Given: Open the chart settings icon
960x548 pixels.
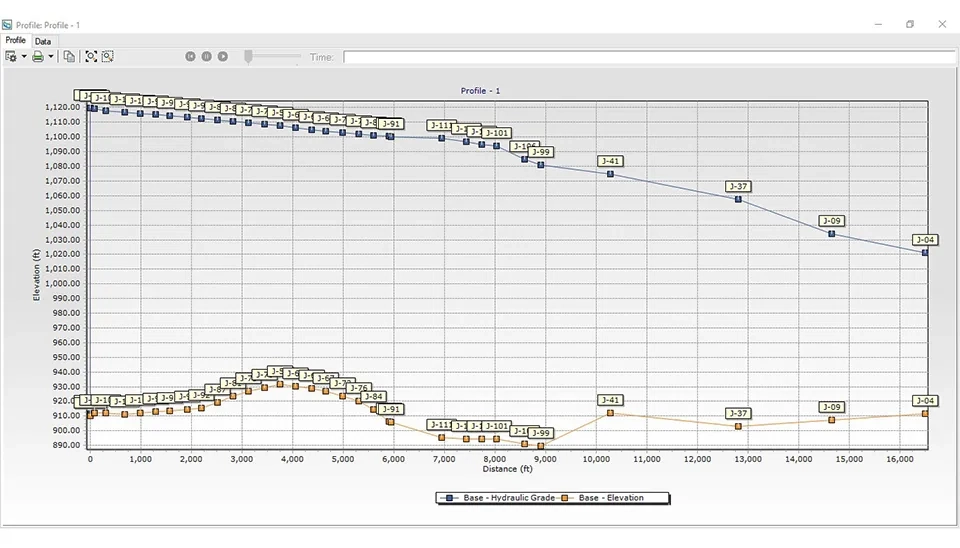Looking at the screenshot, I should coord(11,57).
